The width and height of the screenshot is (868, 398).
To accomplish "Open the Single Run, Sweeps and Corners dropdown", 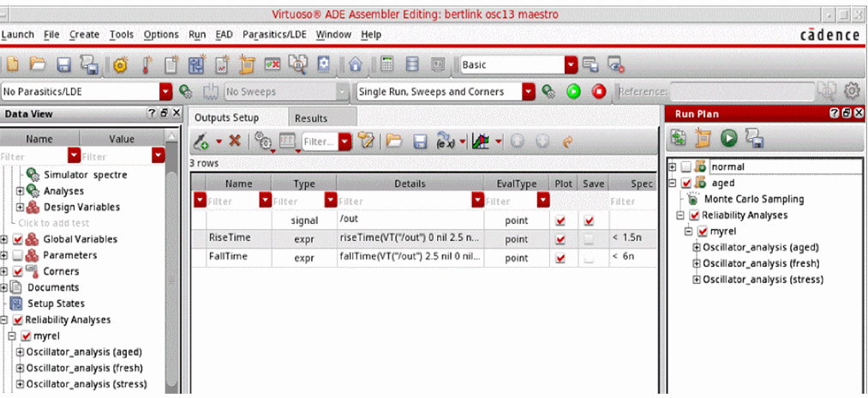I will coord(530,92).
